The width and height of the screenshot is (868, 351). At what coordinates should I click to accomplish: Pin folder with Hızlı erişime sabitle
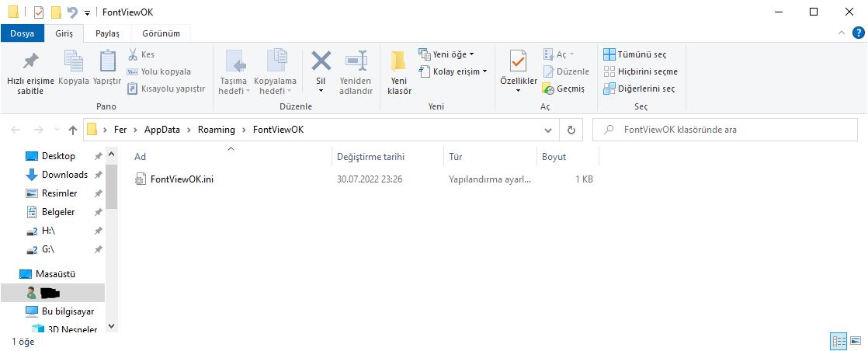pyautogui.click(x=30, y=74)
